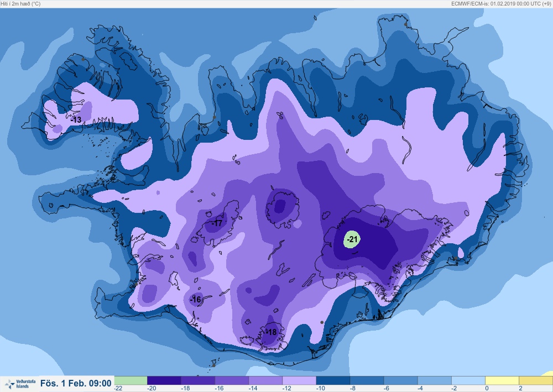Screen dimensions: 553x392
Task: Click the -17 temperature label on the map
Action: [217, 223]
